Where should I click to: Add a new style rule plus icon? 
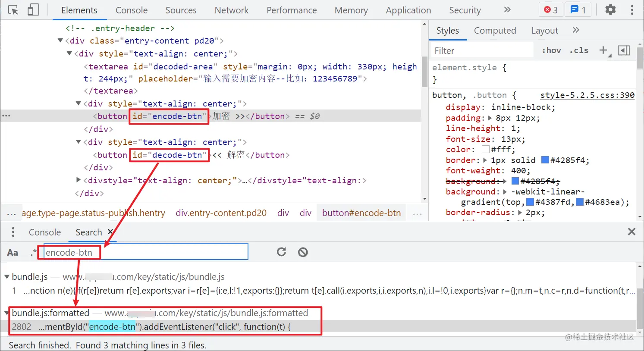coord(604,50)
